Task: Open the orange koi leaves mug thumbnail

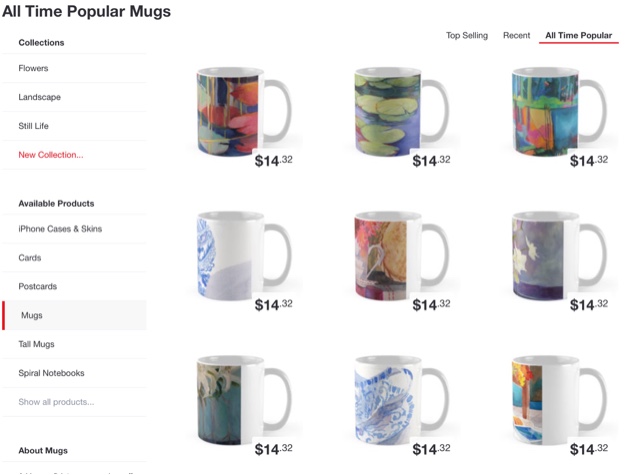Action: coord(244,112)
